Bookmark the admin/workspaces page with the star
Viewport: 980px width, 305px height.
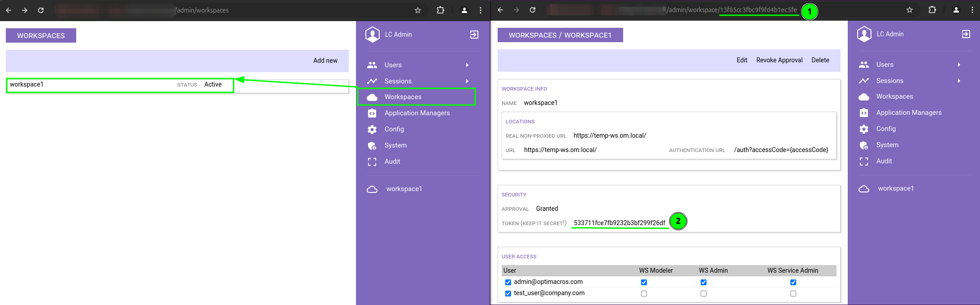click(418, 10)
